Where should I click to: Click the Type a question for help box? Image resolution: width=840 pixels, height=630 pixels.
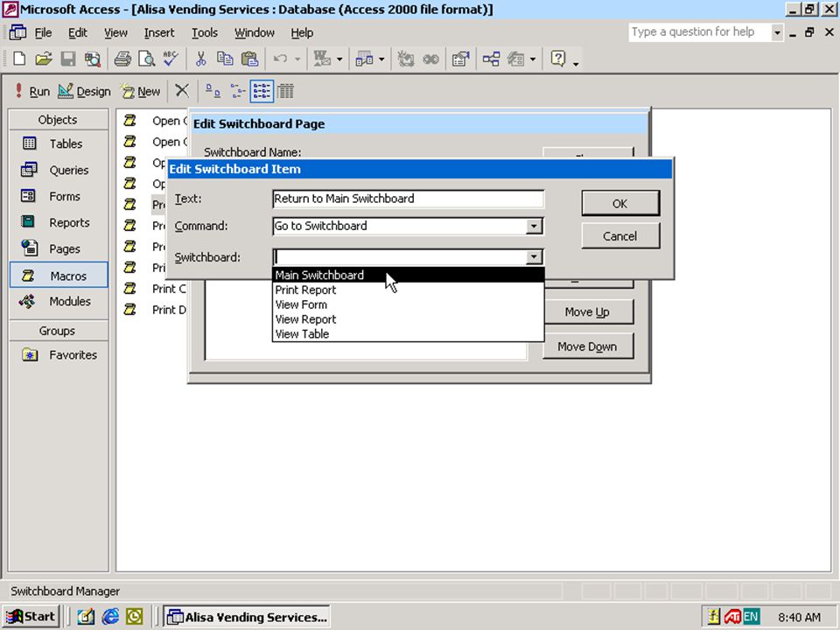[700, 32]
